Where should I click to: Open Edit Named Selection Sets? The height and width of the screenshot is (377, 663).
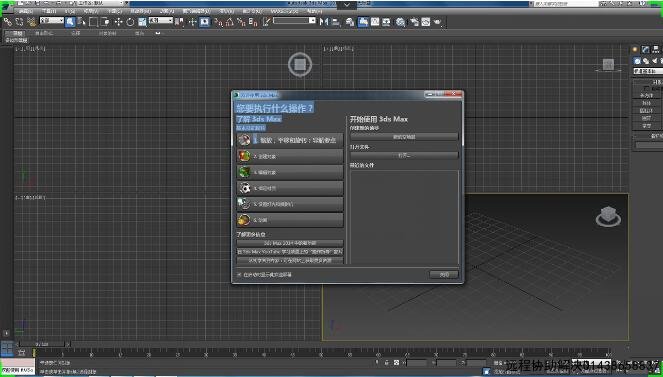(x=266, y=22)
